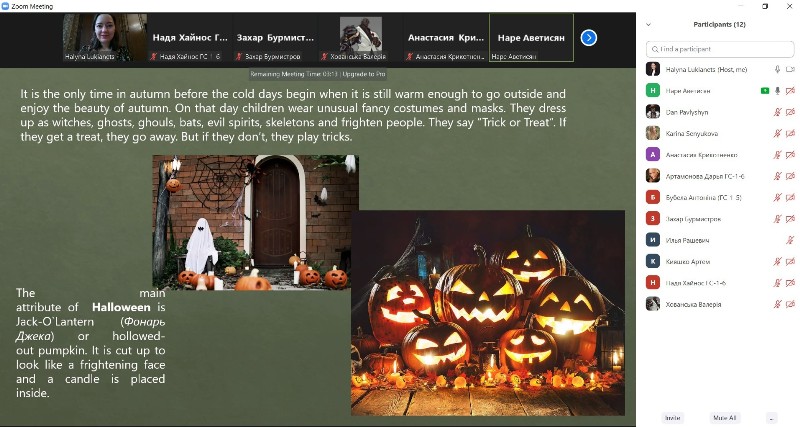This screenshot has width=800, height=427.
Task: Click muted mic icon for Илья Рашевич
Action: pyautogui.click(x=790, y=240)
